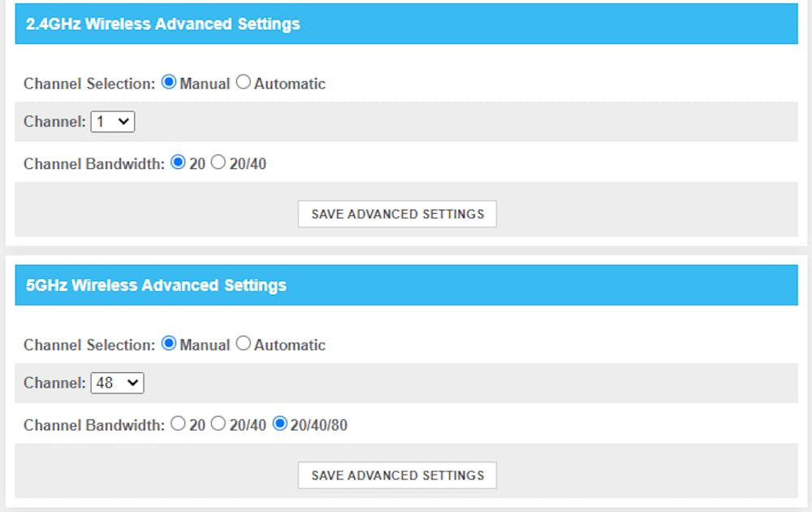Choose 20/40/80 bandwidth for 5GHz
The image size is (812, 512).
pyautogui.click(x=280, y=424)
